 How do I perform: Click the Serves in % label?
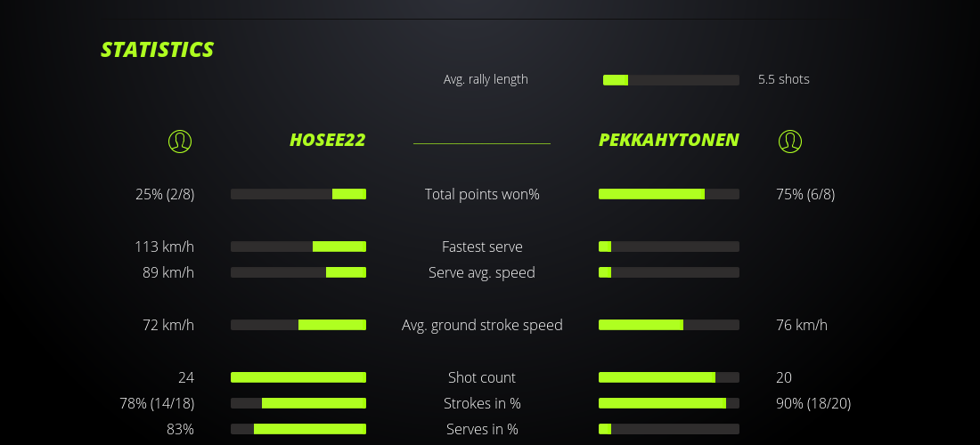pos(482,429)
